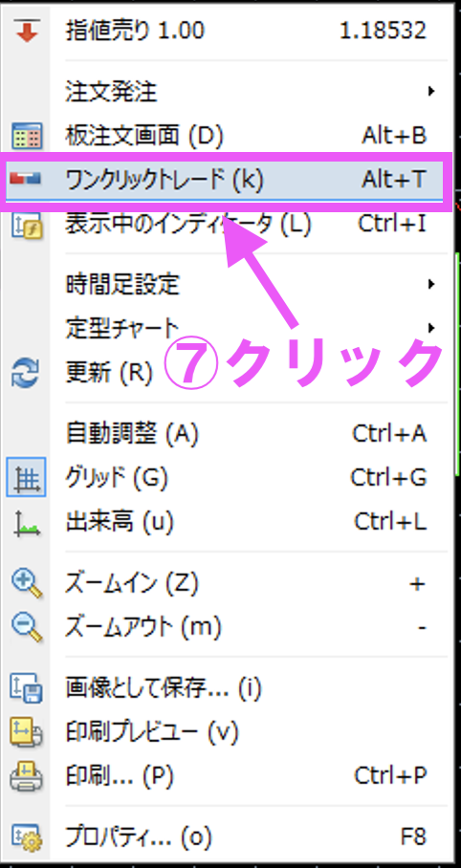The height and width of the screenshot is (868, 461).
Task: Expand the 注文発注 submenu arrow
Action: click(x=431, y=91)
